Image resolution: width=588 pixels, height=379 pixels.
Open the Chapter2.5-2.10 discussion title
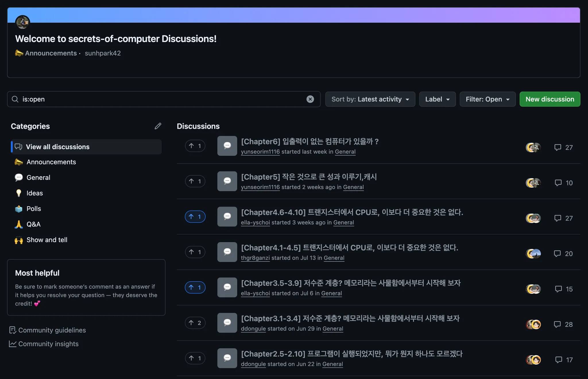coord(351,354)
